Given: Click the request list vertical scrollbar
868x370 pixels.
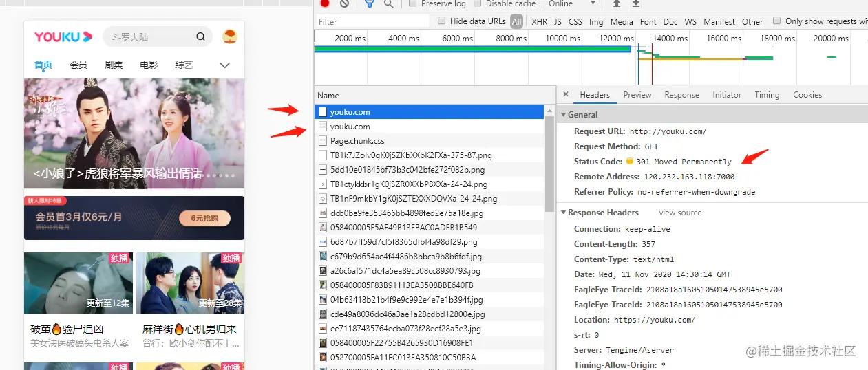Looking at the screenshot, I should pos(549,165).
